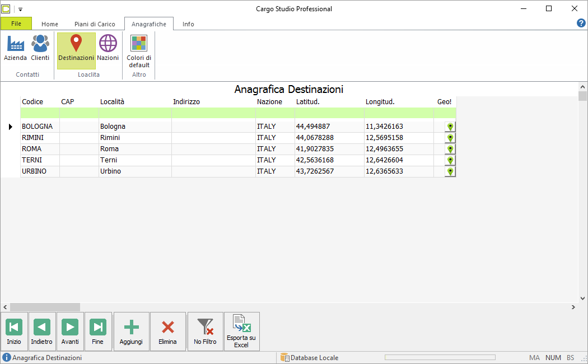The width and height of the screenshot is (588, 364).
Task: Open the help question mark icon
Action: tap(581, 24)
